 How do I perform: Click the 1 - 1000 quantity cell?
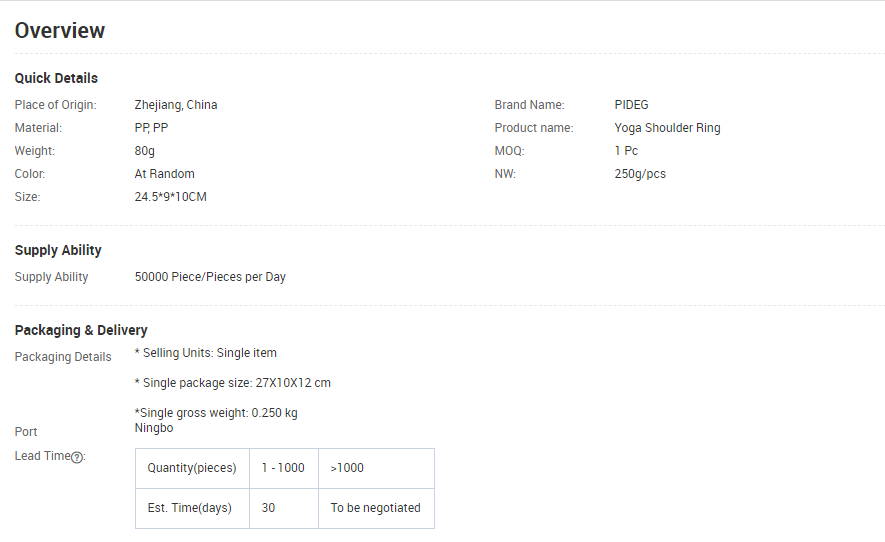tap(283, 468)
